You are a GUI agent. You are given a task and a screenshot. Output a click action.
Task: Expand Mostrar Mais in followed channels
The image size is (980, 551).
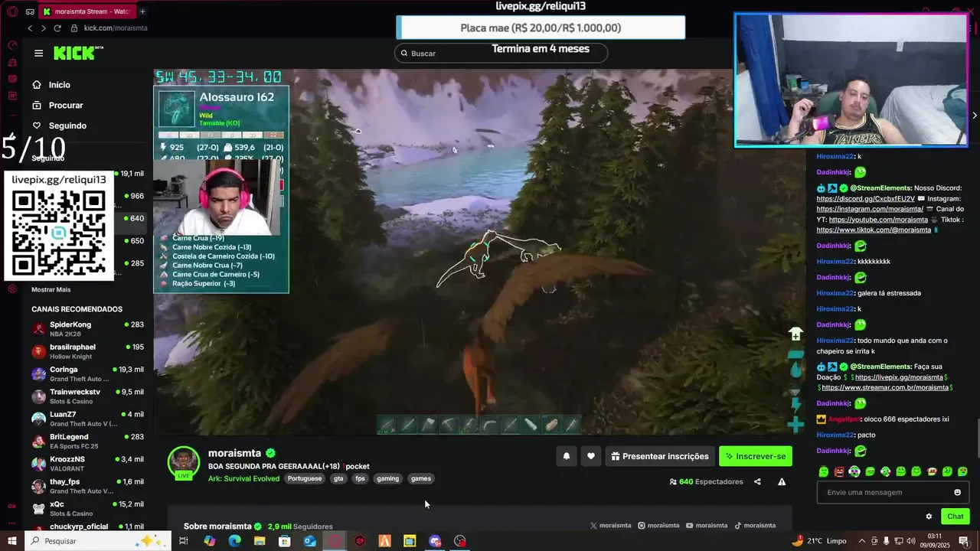[x=51, y=289]
